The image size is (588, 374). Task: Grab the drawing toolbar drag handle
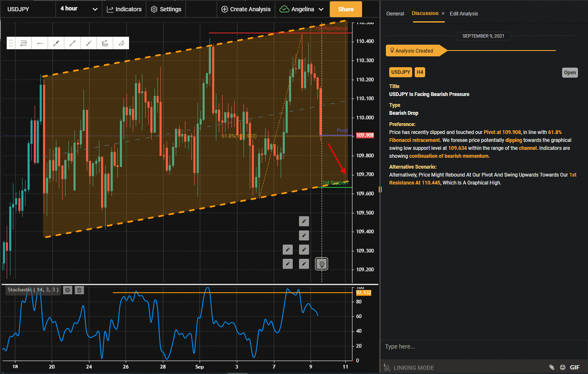(x=11, y=43)
